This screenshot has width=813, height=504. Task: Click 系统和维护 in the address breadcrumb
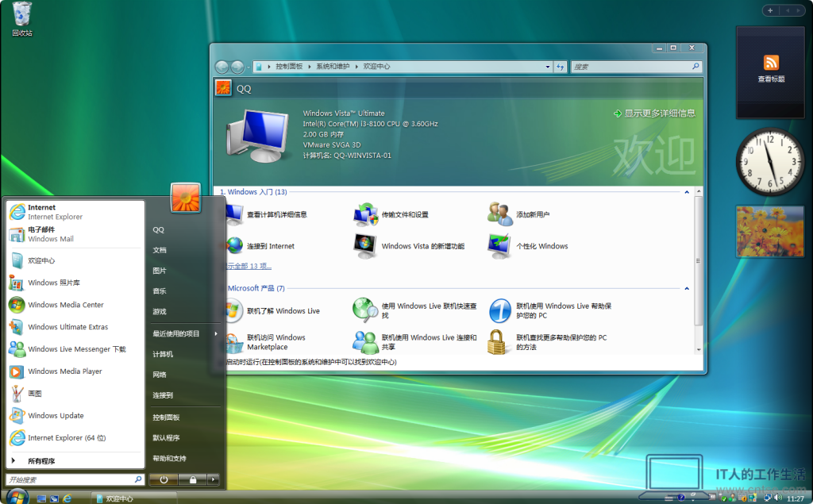pos(333,67)
